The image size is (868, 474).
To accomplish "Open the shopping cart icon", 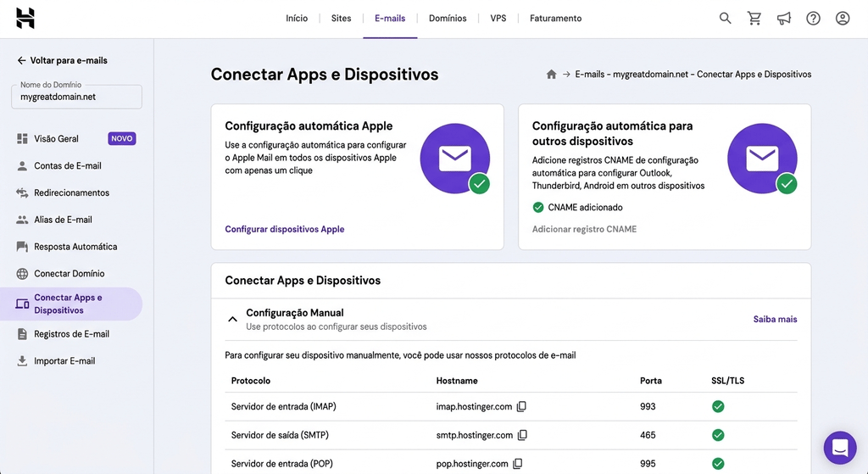I will click(754, 19).
